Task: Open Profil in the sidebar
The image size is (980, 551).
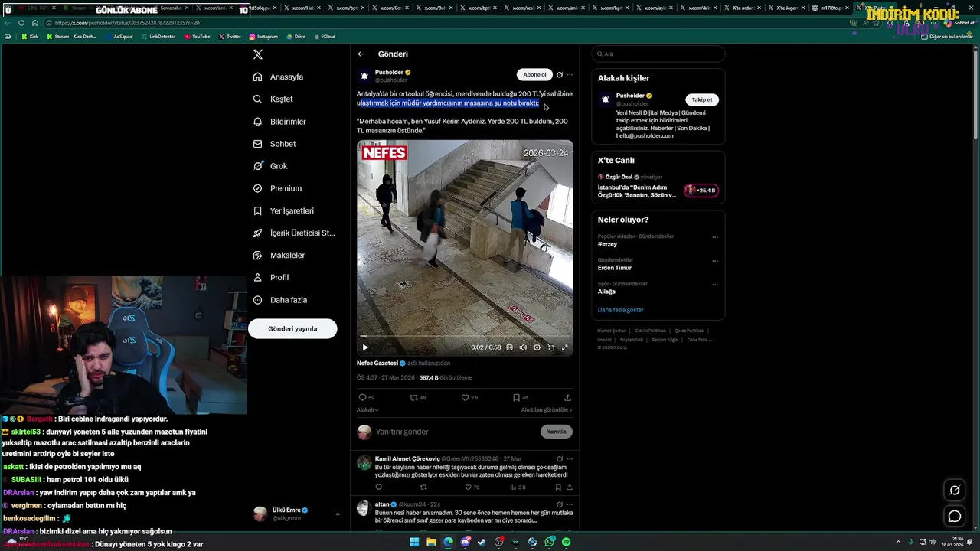Action: point(271,277)
